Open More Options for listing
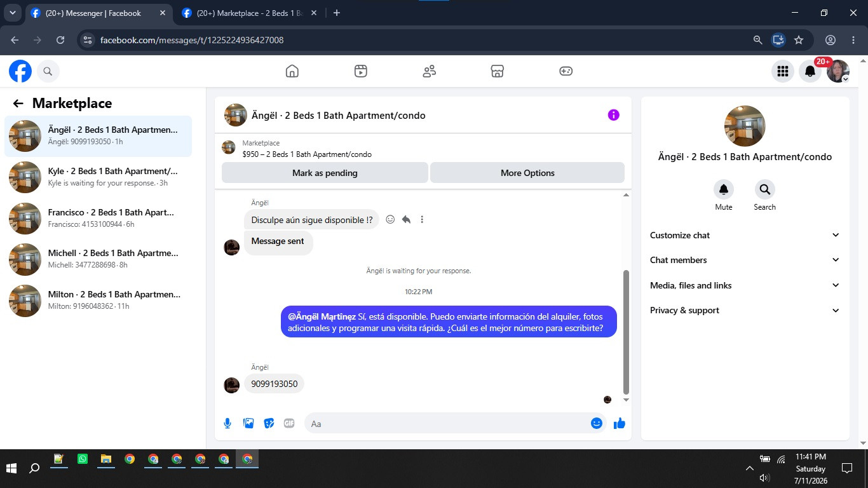The width and height of the screenshot is (868, 488). tap(527, 173)
